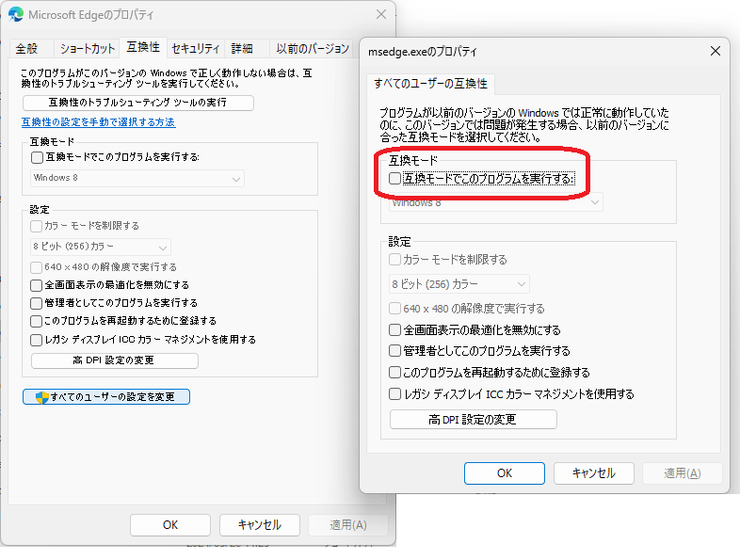The height and width of the screenshot is (560, 740).
Task: Open Windows 8 dropdown in Microsoft Edge properties
Action: point(137,178)
